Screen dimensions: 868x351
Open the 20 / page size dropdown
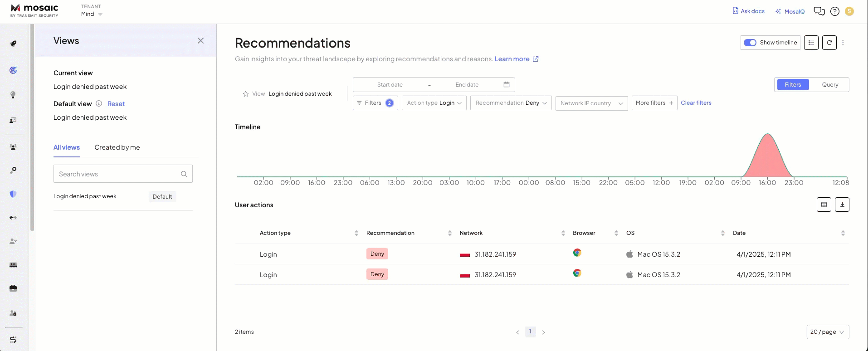(x=827, y=332)
